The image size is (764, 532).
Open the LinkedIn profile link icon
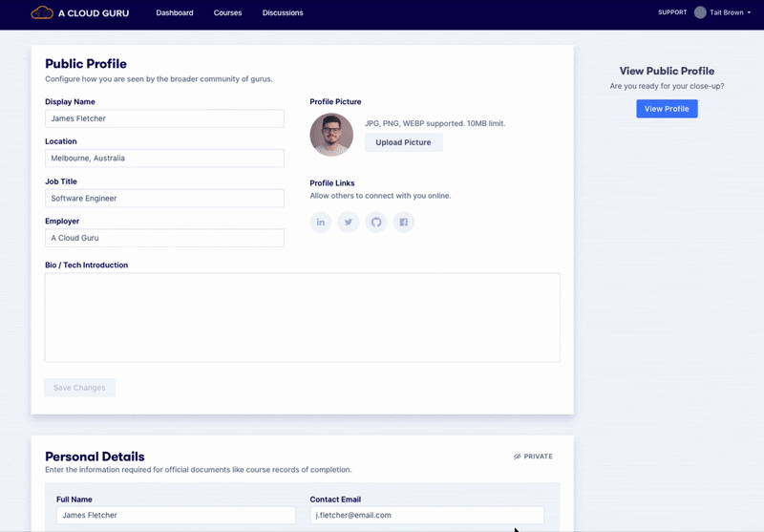point(321,223)
